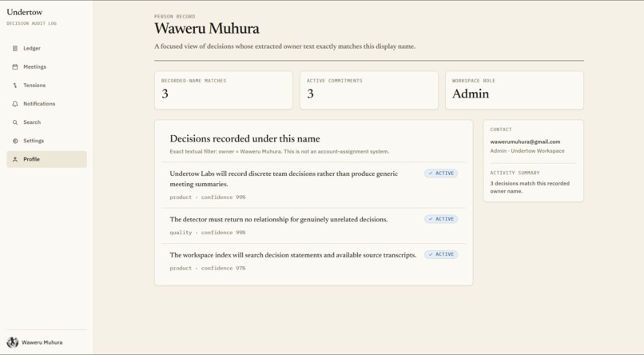Open the detector no relationship decision
The width and height of the screenshot is (644, 355).
[314, 225]
